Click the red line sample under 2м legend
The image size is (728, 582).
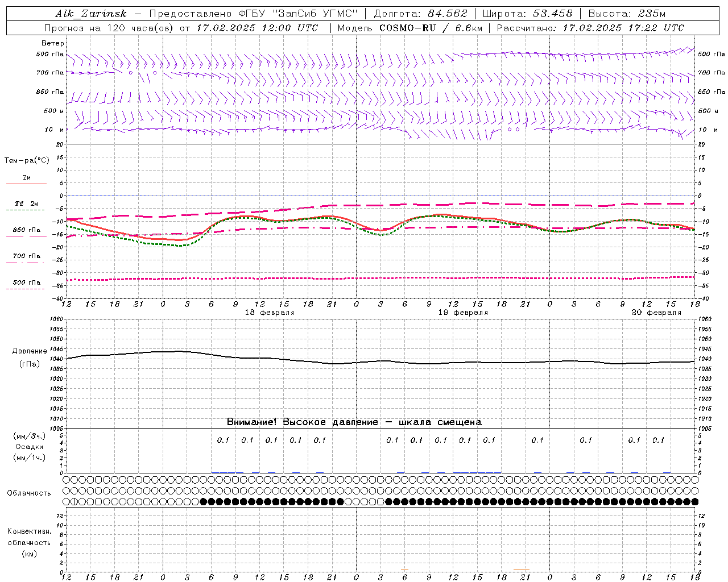pos(26,184)
